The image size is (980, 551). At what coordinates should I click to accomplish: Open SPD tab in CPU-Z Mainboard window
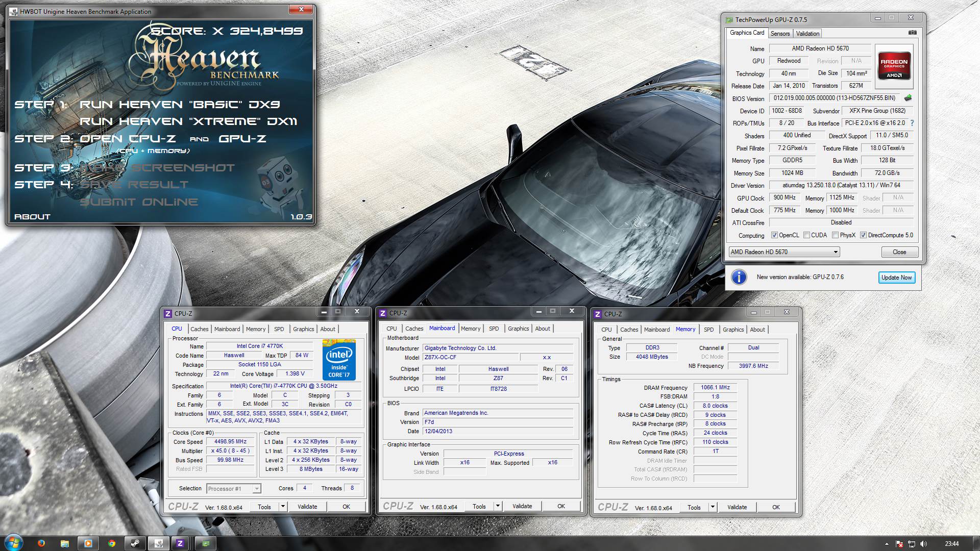494,329
